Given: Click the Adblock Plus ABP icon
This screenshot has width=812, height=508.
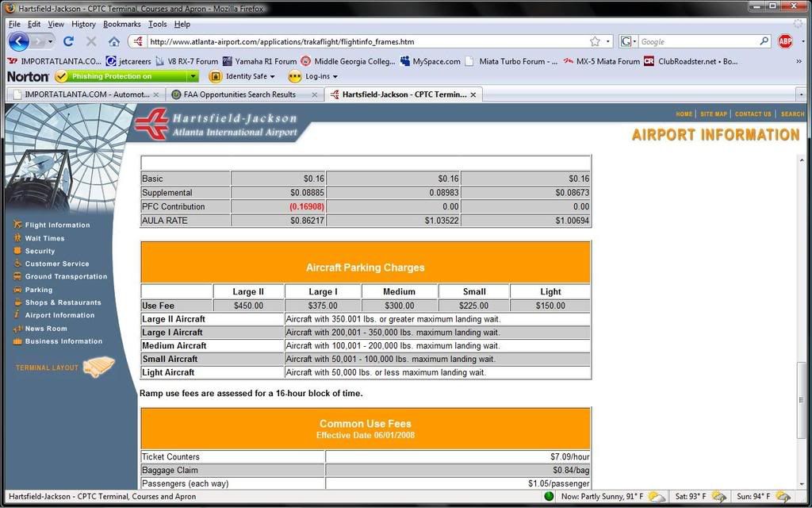Looking at the screenshot, I should pyautogui.click(x=785, y=41).
